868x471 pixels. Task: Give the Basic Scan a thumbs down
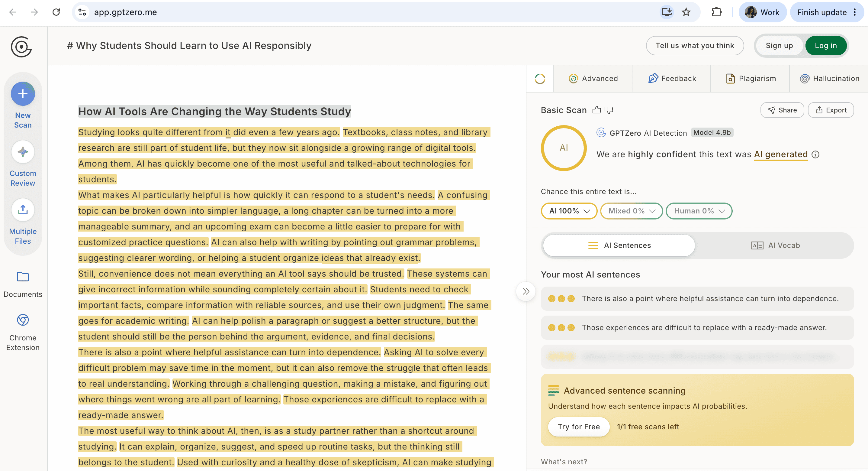click(x=609, y=110)
